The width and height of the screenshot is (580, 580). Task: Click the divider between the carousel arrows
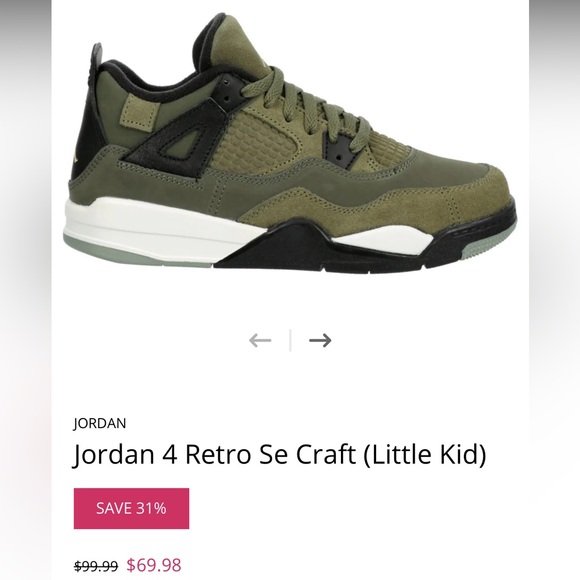pyautogui.click(x=290, y=340)
